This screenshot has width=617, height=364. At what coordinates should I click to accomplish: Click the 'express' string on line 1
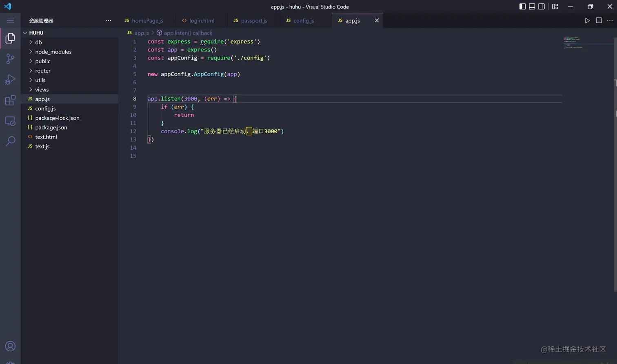(242, 42)
